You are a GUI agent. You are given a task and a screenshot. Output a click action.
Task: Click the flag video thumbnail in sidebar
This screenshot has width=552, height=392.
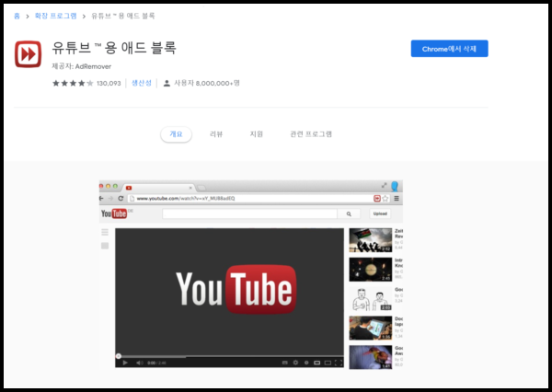pos(371,240)
